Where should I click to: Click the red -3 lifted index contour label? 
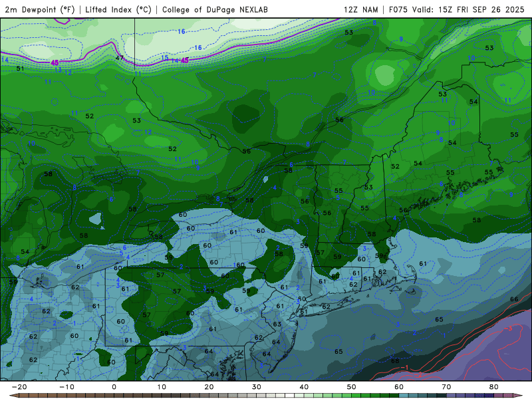(508, 328)
